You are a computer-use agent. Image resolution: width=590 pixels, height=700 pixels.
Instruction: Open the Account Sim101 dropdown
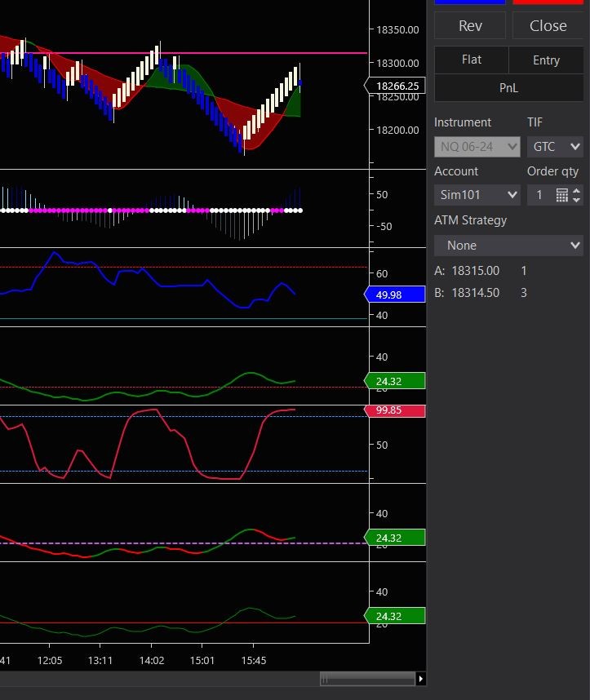[477, 195]
